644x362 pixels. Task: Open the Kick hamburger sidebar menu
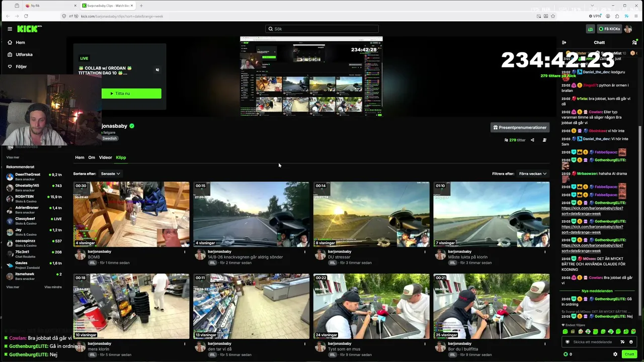(10, 29)
